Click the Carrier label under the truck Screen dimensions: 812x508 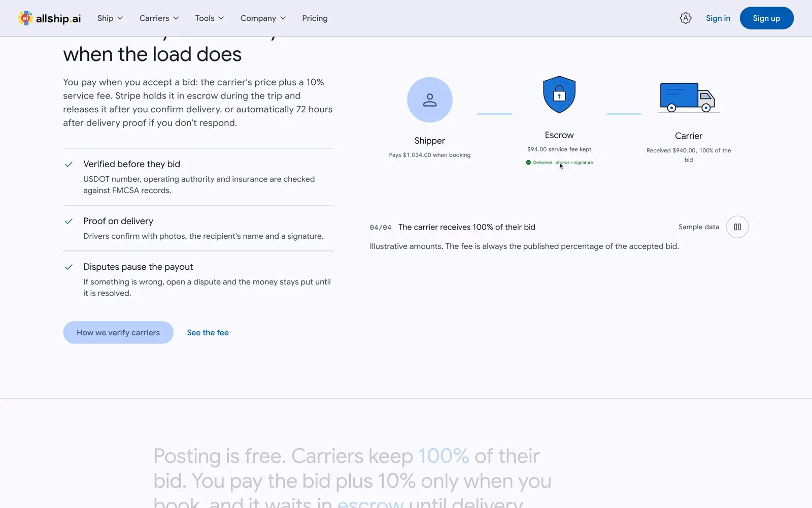point(689,136)
